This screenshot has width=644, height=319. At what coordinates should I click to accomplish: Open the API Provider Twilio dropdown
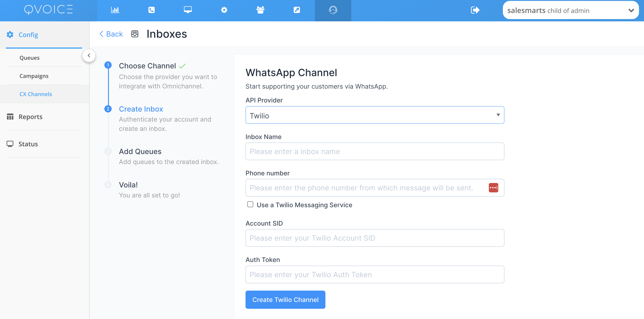374,115
